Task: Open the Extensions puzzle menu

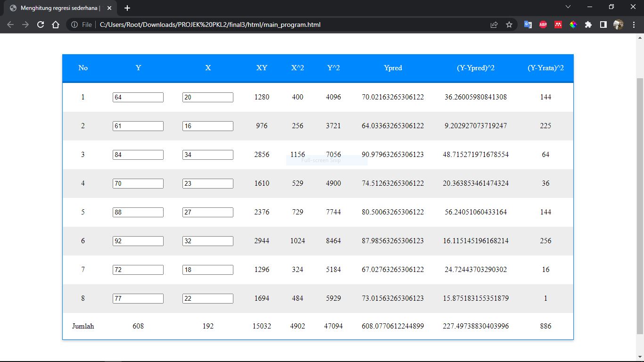Action: [588, 25]
